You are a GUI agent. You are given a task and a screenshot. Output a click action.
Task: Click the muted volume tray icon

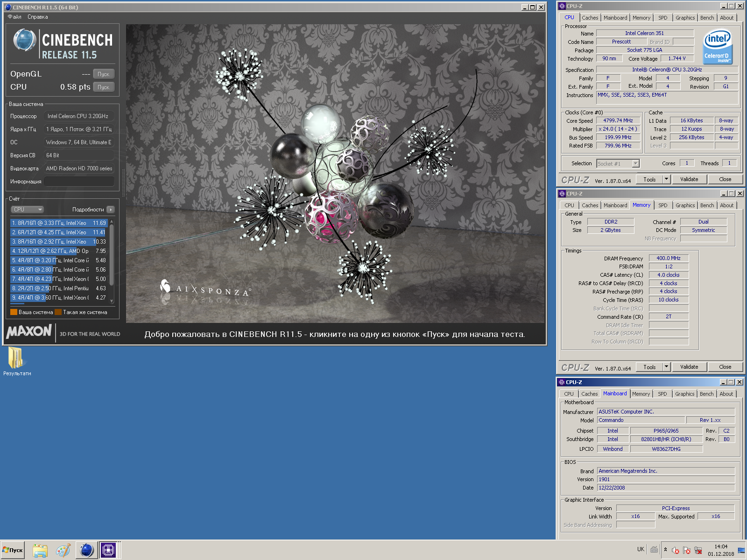click(675, 551)
